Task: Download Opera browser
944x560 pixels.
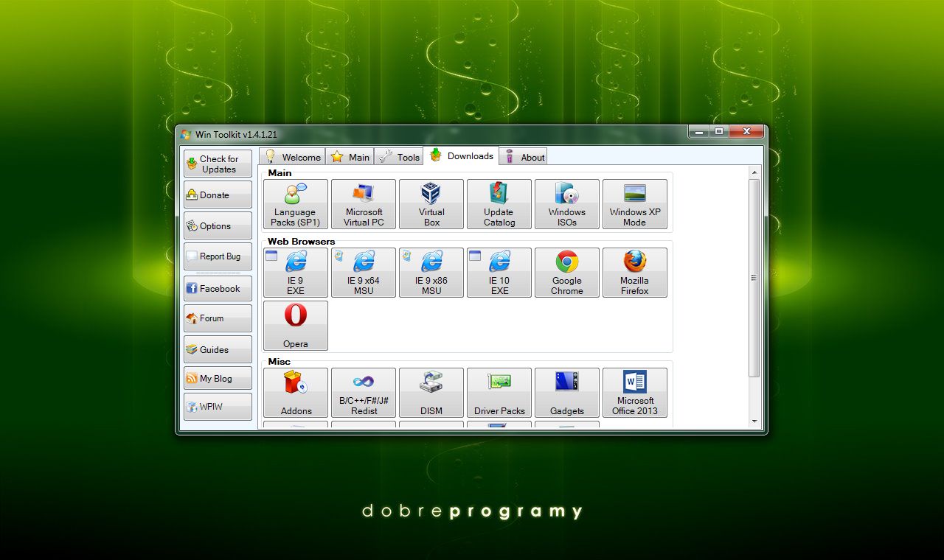Action: coord(295,326)
